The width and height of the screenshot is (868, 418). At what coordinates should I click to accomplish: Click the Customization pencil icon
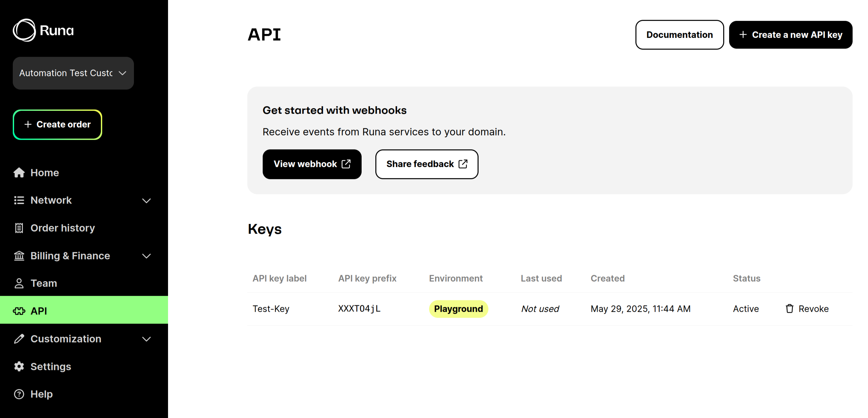(x=19, y=339)
